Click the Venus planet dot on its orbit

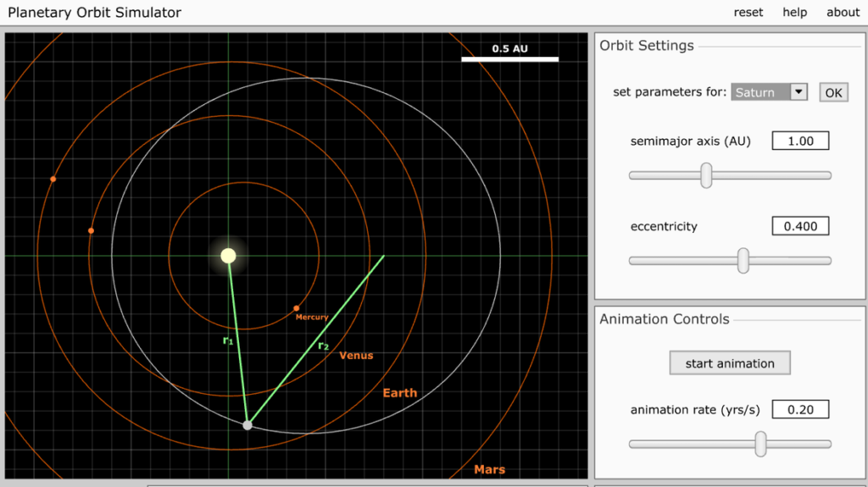(x=91, y=230)
